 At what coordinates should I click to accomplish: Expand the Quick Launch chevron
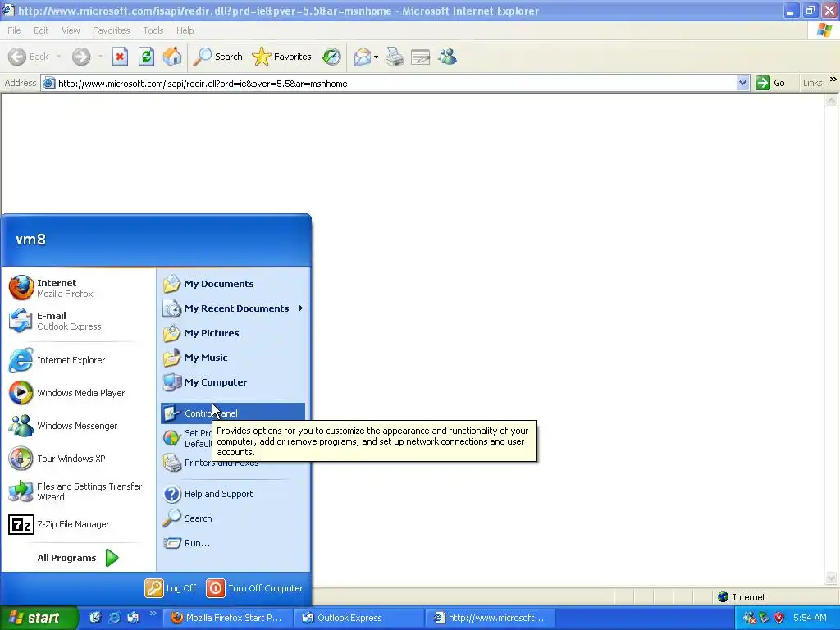pyautogui.click(x=153, y=614)
